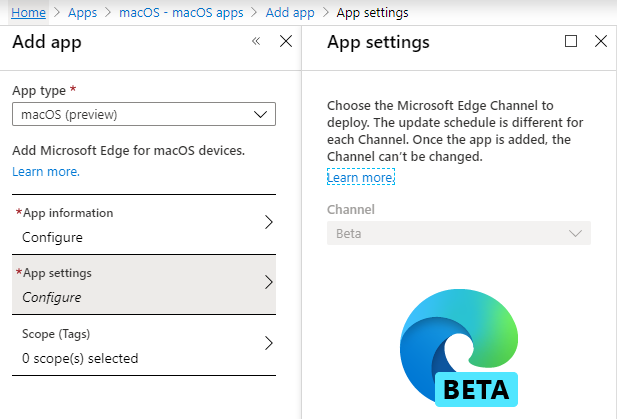Click App settings text in breadcrumb
Screen dimensions: 617x419
[372, 13]
